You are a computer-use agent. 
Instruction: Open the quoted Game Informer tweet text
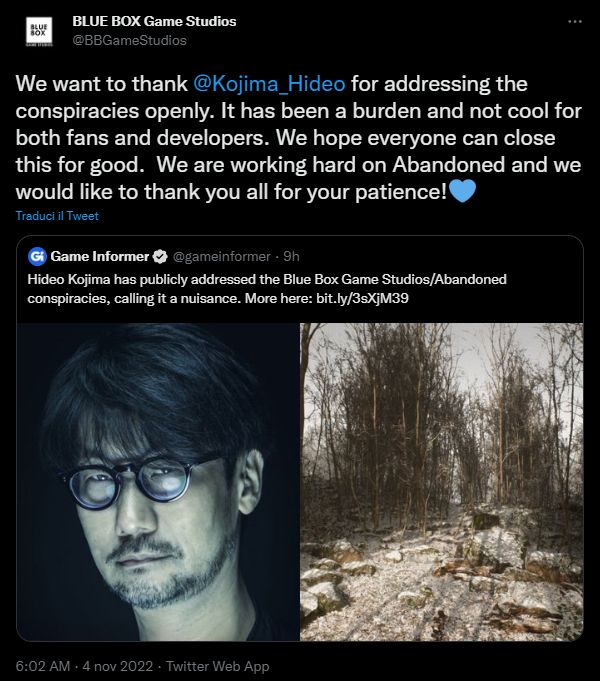click(x=267, y=289)
